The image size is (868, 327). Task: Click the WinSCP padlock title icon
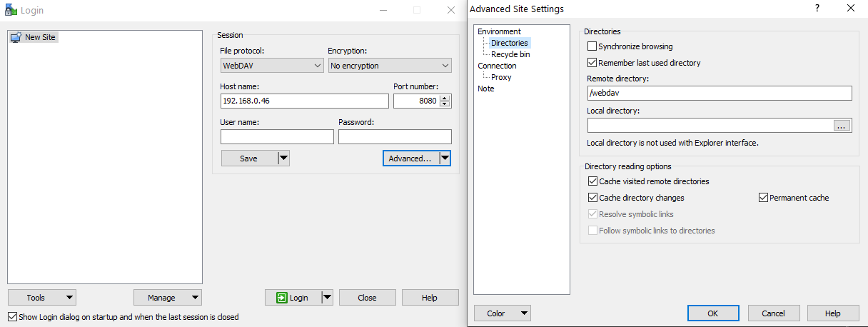point(11,10)
